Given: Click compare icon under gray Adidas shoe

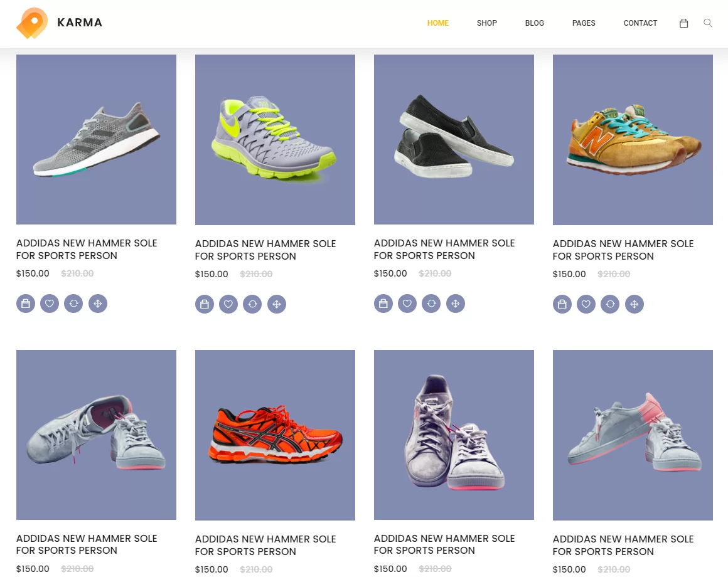Looking at the screenshot, I should pyautogui.click(x=73, y=304).
